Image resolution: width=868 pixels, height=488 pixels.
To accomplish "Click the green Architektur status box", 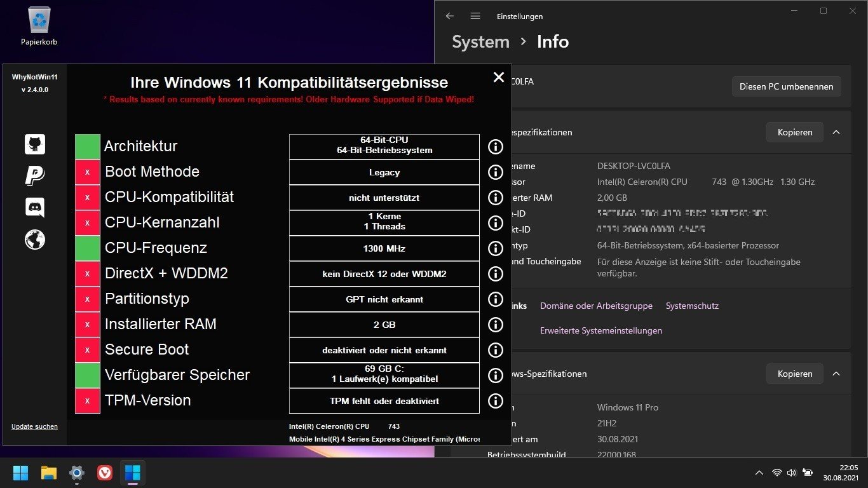I will [88, 147].
